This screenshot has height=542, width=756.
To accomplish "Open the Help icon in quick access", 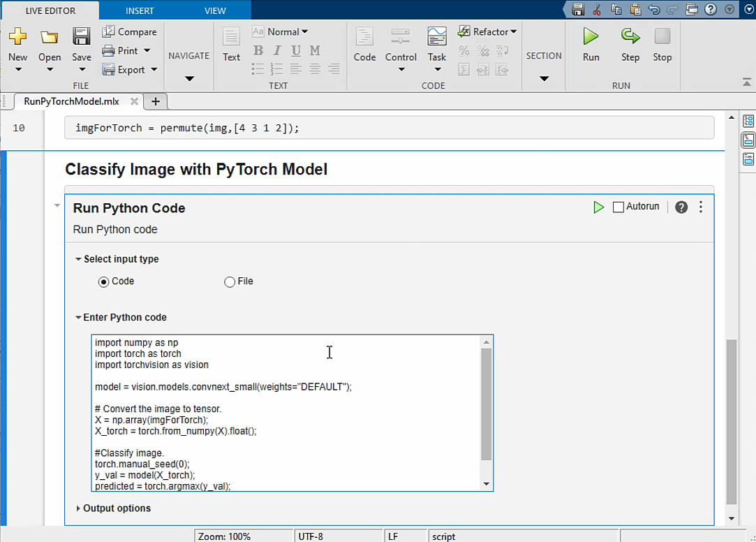I will (711, 9).
